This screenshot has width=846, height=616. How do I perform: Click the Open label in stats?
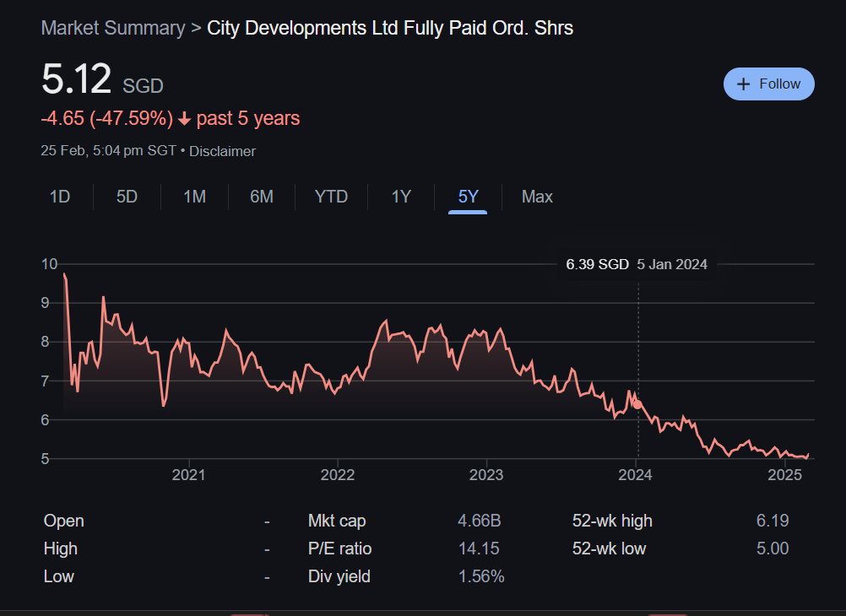63,521
